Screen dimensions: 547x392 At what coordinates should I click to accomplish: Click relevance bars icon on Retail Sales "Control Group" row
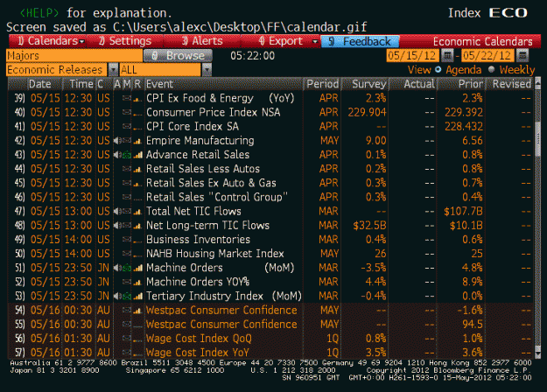point(137,198)
